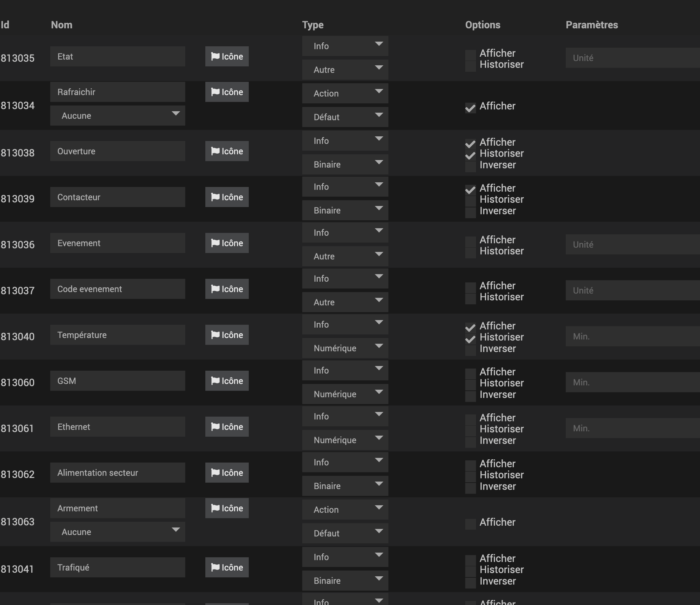Change the Action type dropdown for Armement
Screen dimensions: 700x605
coord(345,510)
